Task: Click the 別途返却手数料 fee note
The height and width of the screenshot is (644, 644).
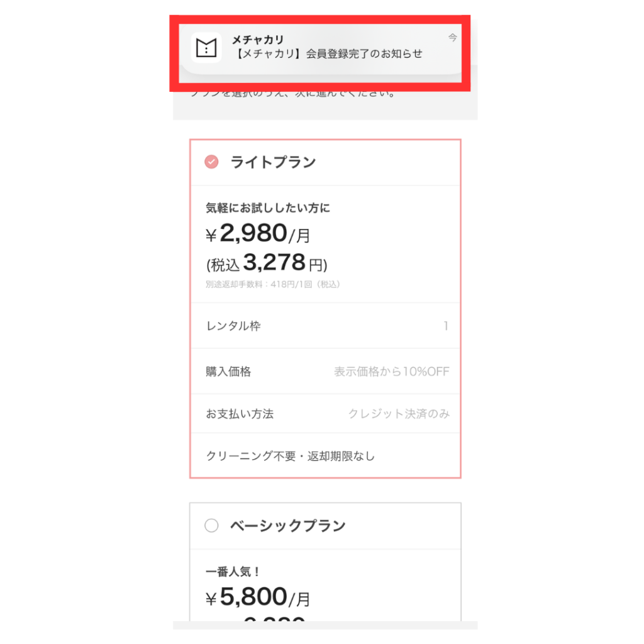Action: (x=273, y=284)
